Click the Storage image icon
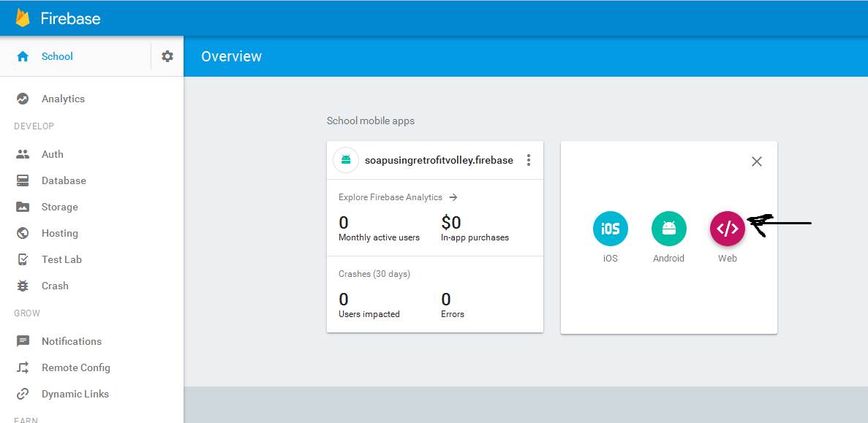Screen dimensions: 868x423 [23, 207]
